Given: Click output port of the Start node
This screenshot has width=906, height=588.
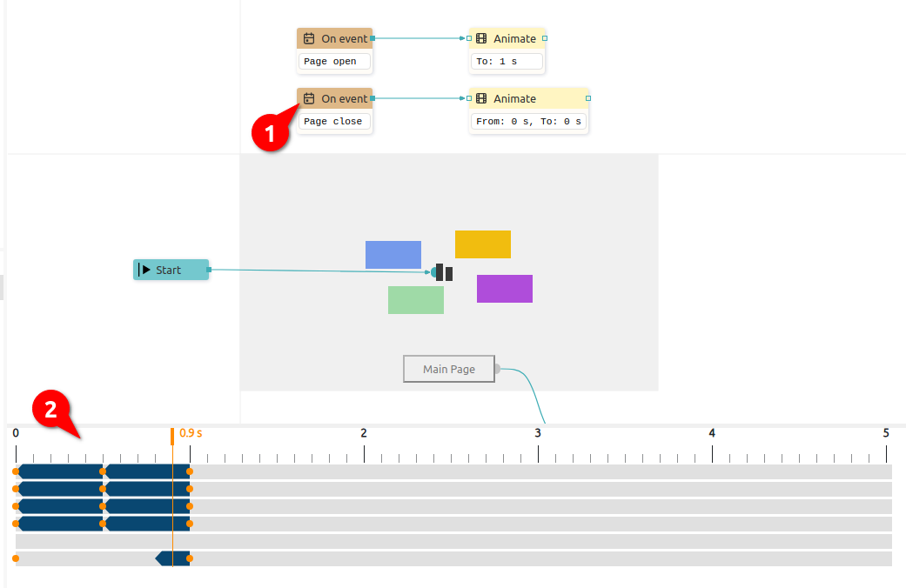Looking at the screenshot, I should pyautogui.click(x=209, y=270).
